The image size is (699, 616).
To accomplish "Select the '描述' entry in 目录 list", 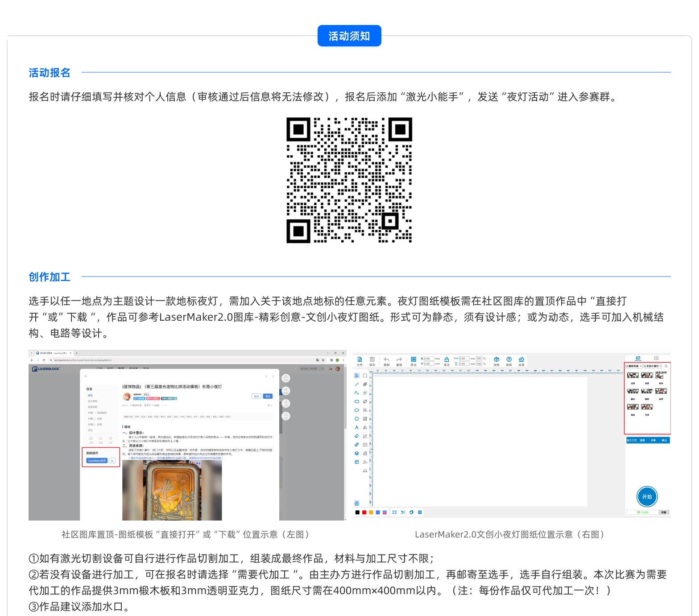I will pos(91,396).
